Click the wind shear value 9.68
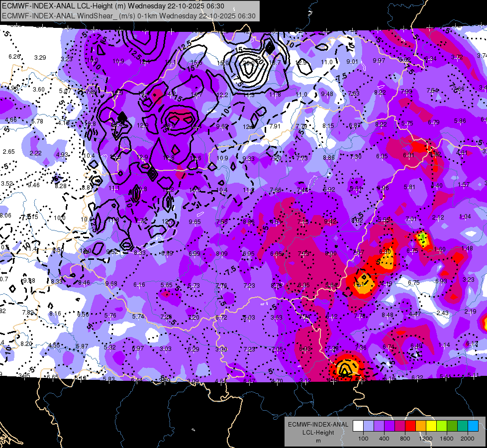Viewport: 487px width, 448px height. click(x=111, y=284)
